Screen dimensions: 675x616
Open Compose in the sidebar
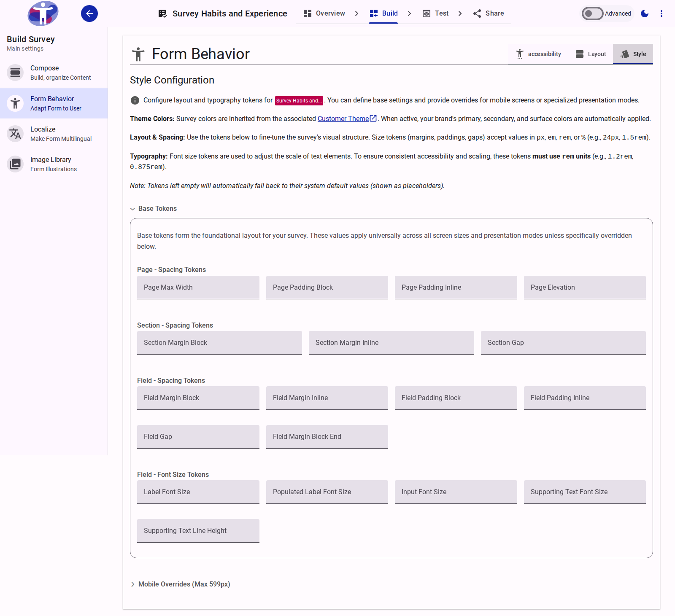click(x=54, y=73)
